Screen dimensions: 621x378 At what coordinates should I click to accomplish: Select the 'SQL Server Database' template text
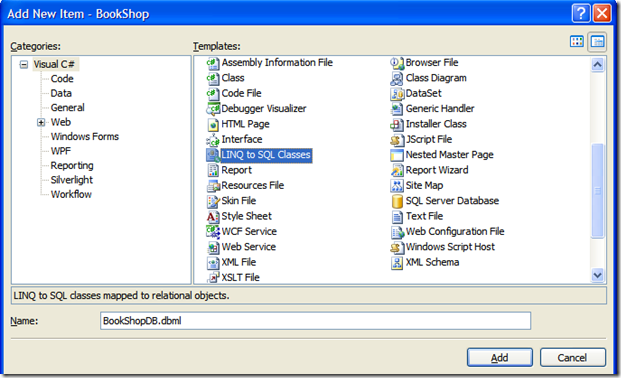point(452,201)
